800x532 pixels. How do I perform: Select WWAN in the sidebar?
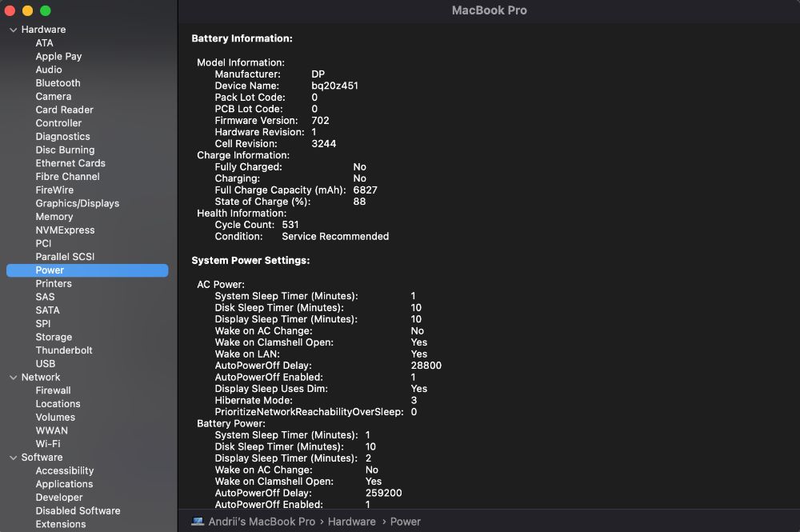coord(51,430)
